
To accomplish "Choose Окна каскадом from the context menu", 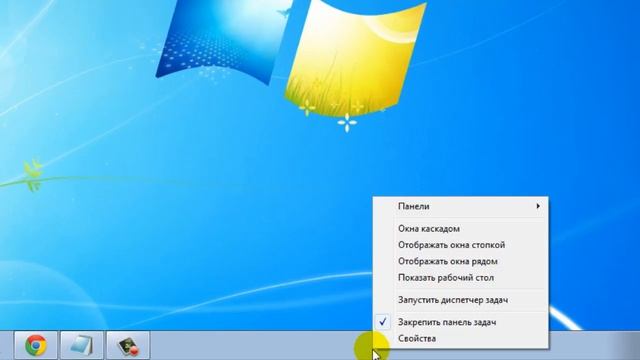I will 461,229.
